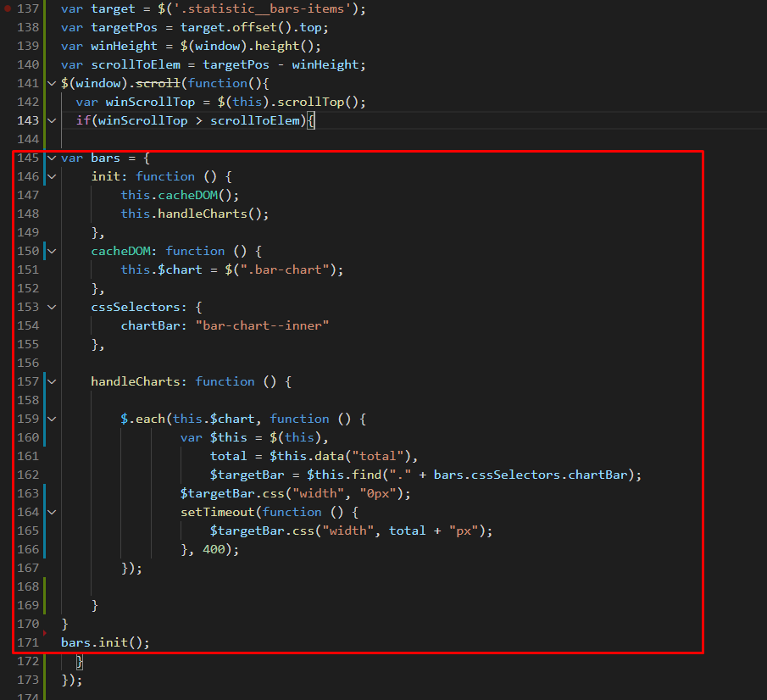Collapse the bars object at line 145
This screenshot has width=767, height=700.
[x=52, y=158]
